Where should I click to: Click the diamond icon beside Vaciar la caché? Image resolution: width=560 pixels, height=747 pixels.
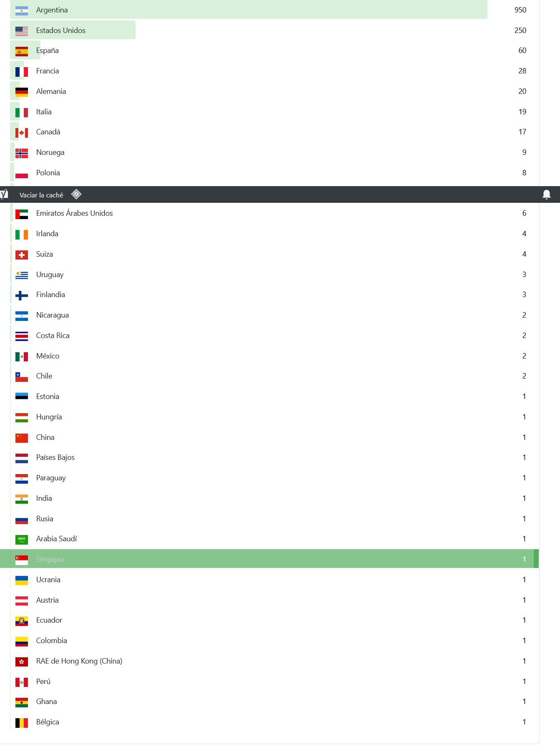tap(76, 194)
